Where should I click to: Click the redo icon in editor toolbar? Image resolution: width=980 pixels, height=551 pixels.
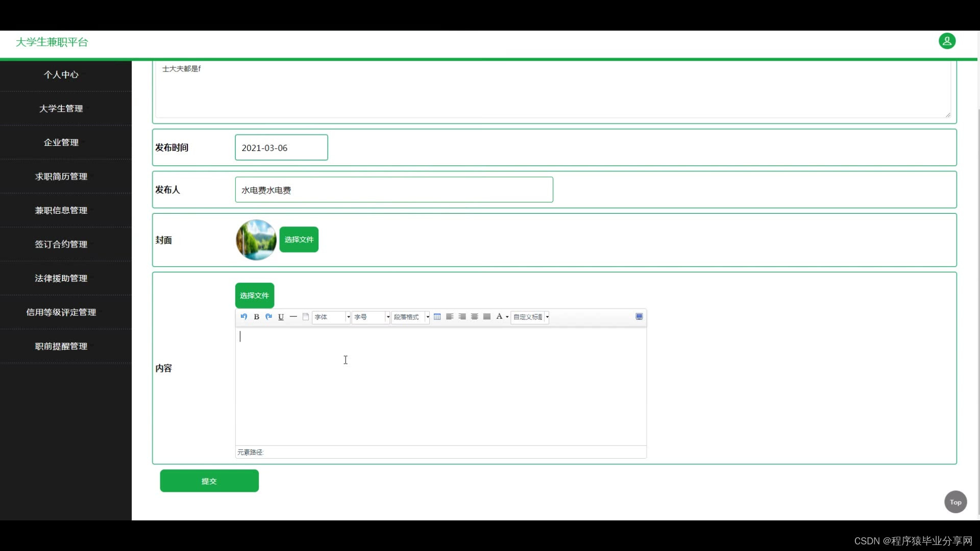pyautogui.click(x=269, y=317)
